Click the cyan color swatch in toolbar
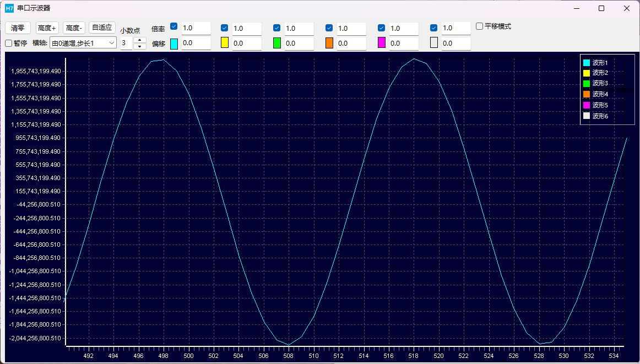The height and width of the screenshot is (364, 640). tap(174, 44)
